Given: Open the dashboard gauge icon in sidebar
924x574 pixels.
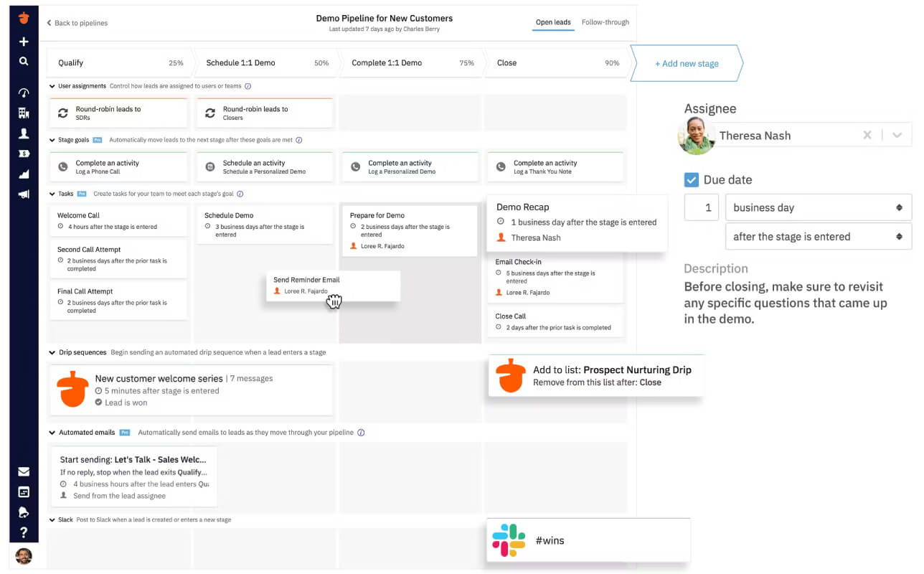Looking at the screenshot, I should [x=24, y=93].
